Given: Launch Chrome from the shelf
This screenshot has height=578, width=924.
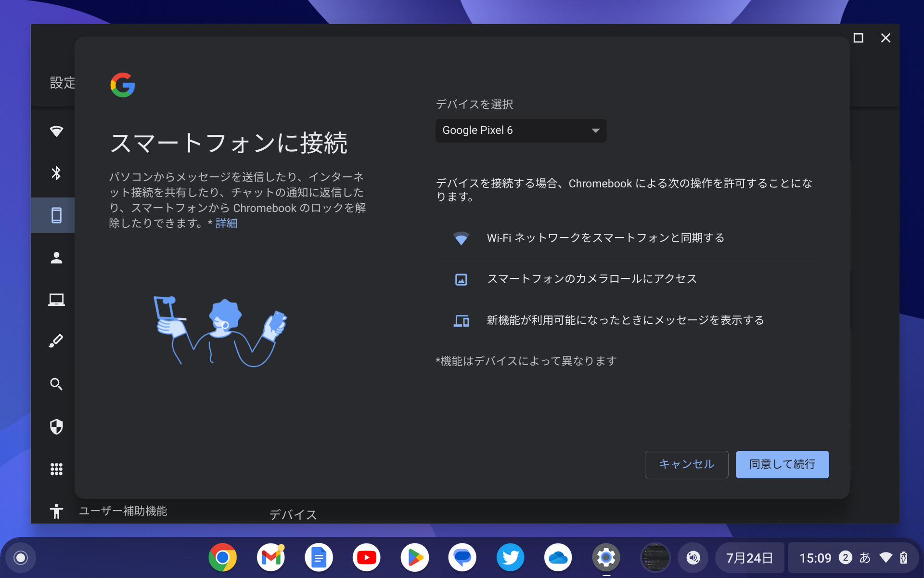Looking at the screenshot, I should [223, 557].
